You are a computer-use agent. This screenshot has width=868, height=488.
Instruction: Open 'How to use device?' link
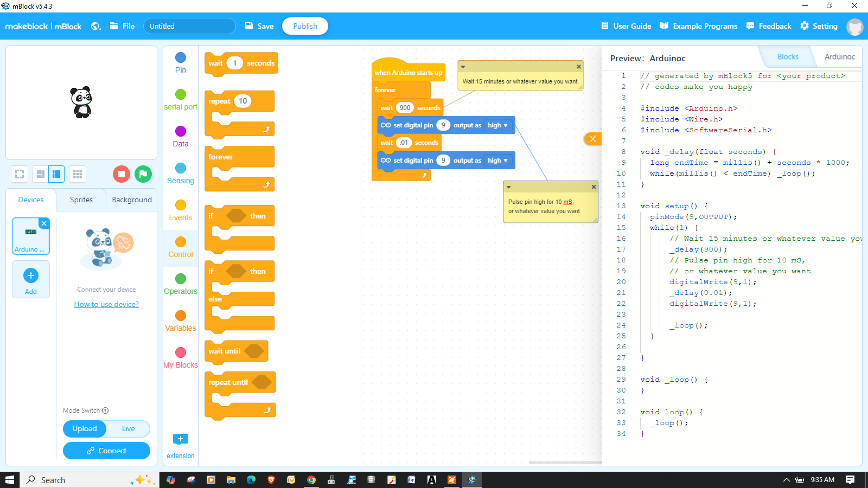pos(106,304)
